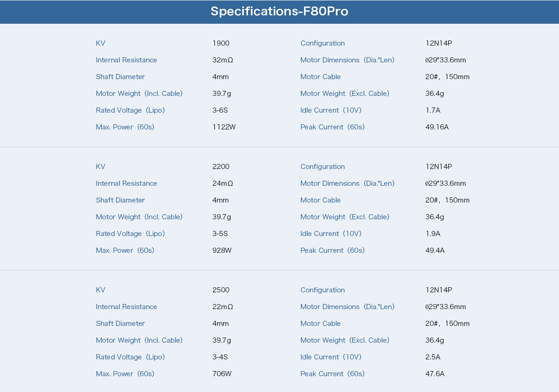Select the 49.16A peak current value
The height and width of the screenshot is (392, 559).
[437, 127]
